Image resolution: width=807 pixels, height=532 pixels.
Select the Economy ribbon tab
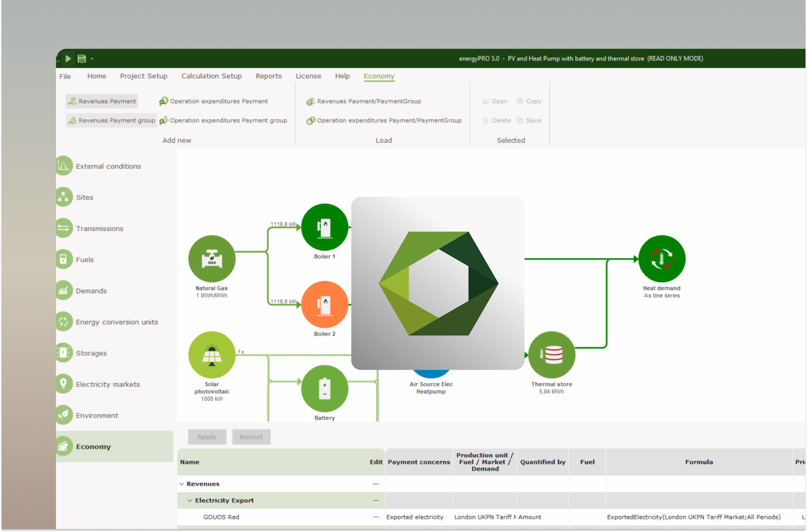(x=379, y=76)
